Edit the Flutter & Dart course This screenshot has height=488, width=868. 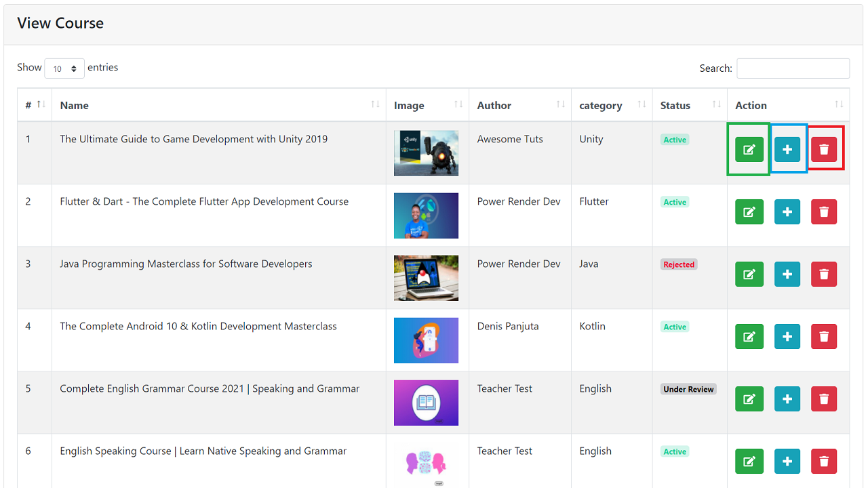click(x=749, y=212)
